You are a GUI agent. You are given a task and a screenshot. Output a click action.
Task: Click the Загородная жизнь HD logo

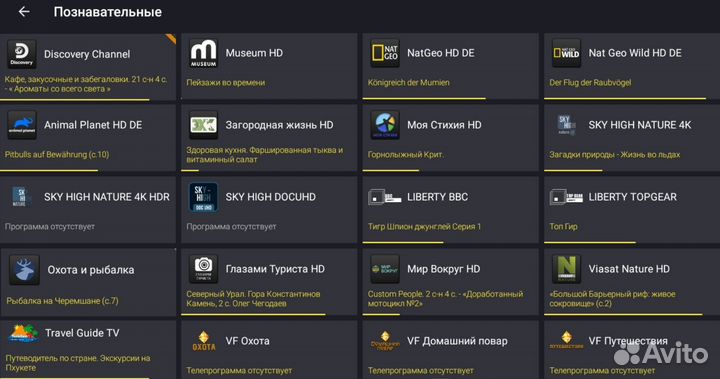[203, 125]
